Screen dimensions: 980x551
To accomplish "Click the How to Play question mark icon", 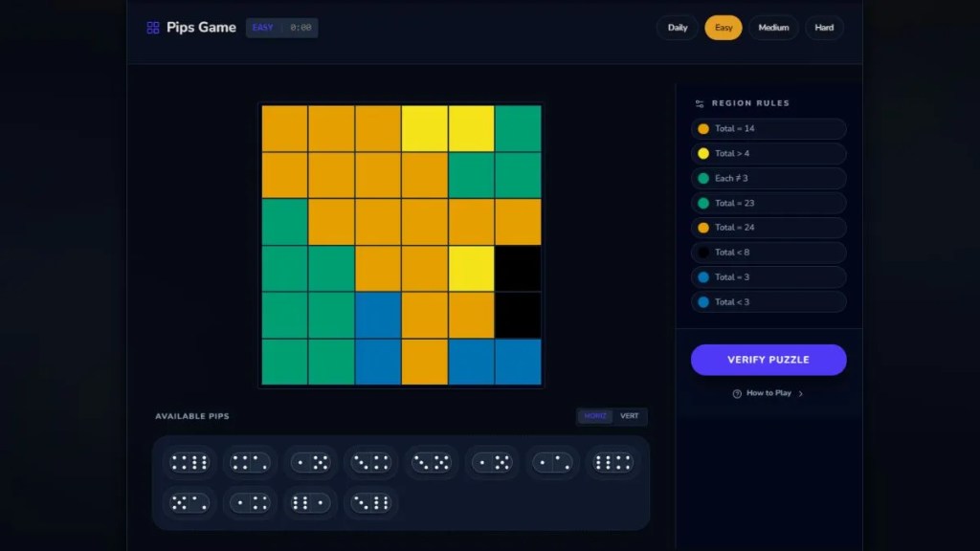I will (737, 393).
